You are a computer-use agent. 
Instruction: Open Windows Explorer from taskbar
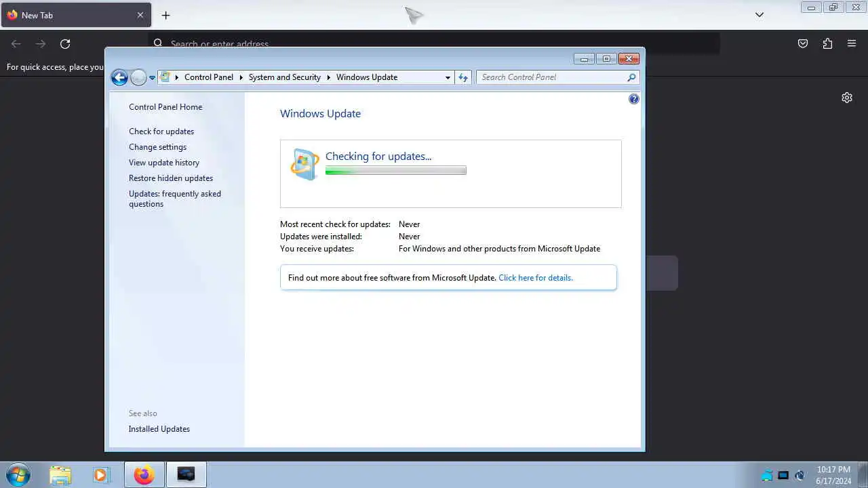pyautogui.click(x=60, y=475)
